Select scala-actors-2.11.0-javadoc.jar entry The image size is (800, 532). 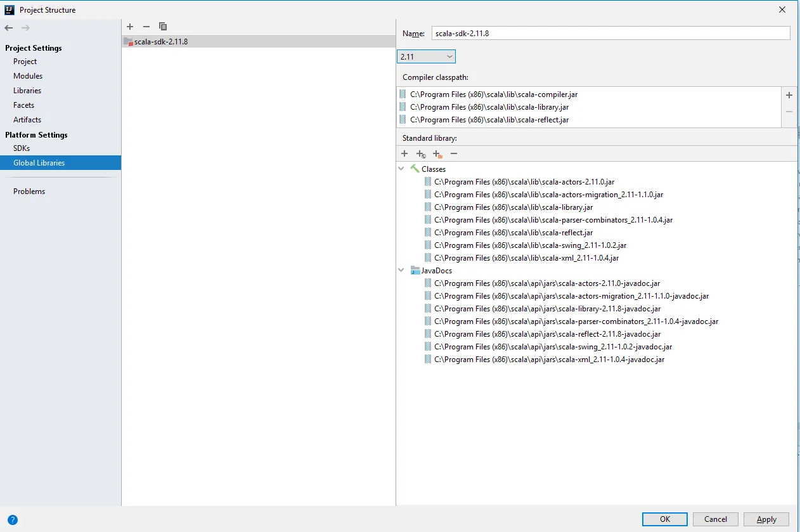[547, 283]
